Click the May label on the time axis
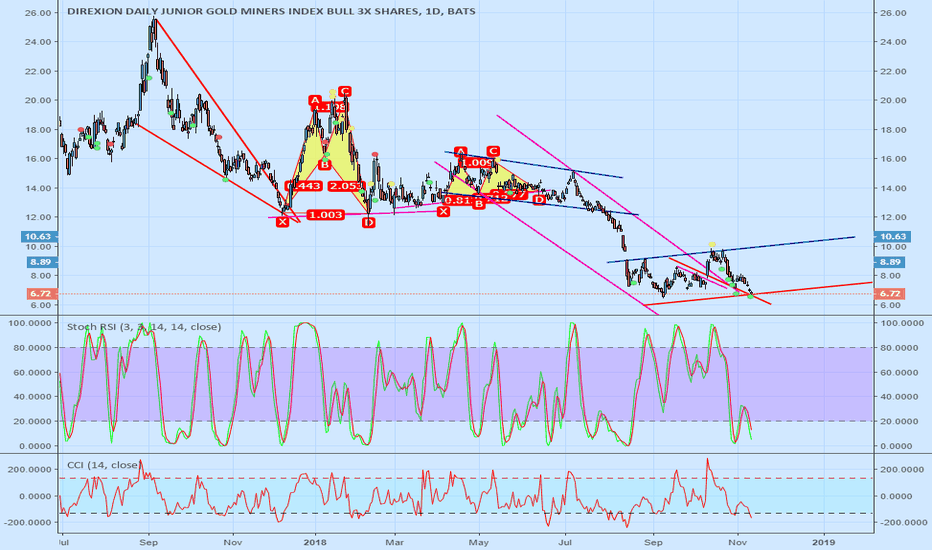 click(x=479, y=542)
